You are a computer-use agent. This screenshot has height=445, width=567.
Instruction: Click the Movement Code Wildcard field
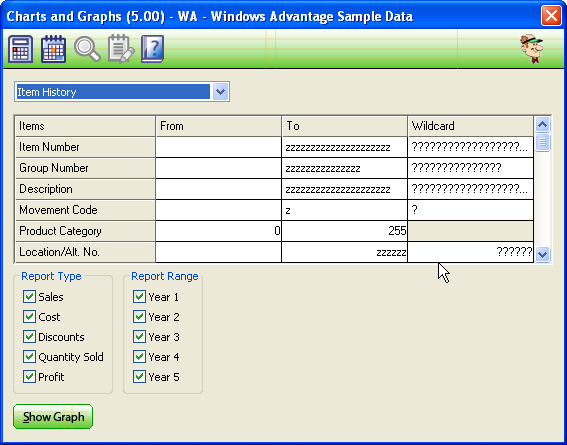(x=470, y=210)
